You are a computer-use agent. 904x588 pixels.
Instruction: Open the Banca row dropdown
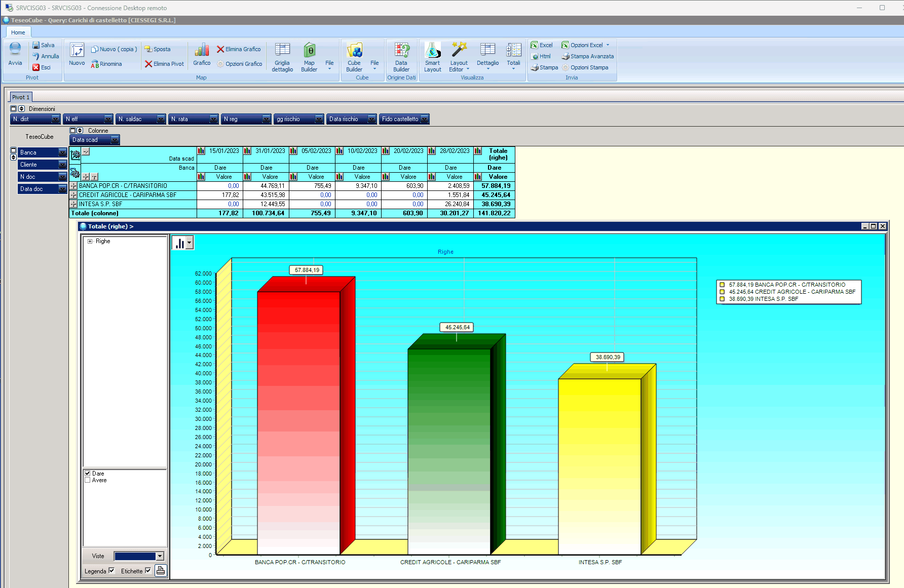[62, 152]
